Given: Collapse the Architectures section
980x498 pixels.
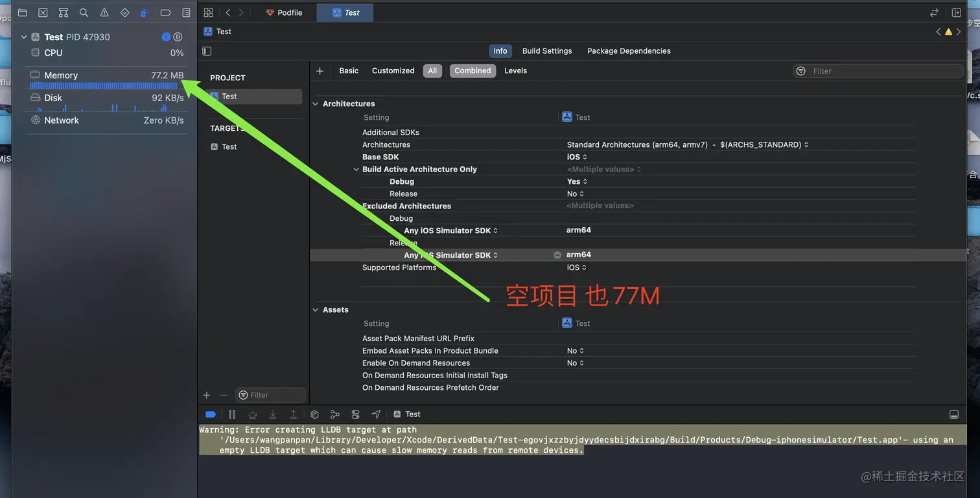Looking at the screenshot, I should click(x=316, y=104).
